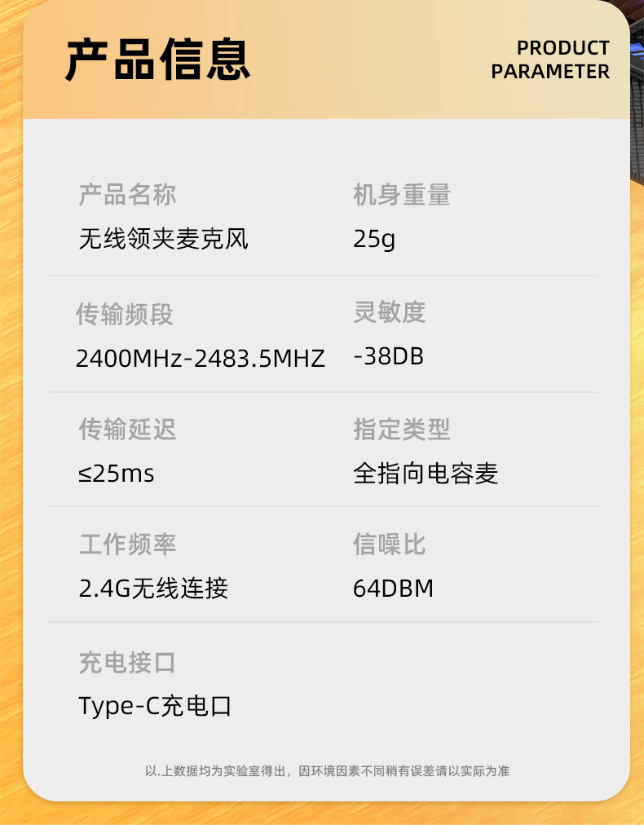Select the 传输延迟 label
This screenshot has height=825, width=644.
click(127, 429)
